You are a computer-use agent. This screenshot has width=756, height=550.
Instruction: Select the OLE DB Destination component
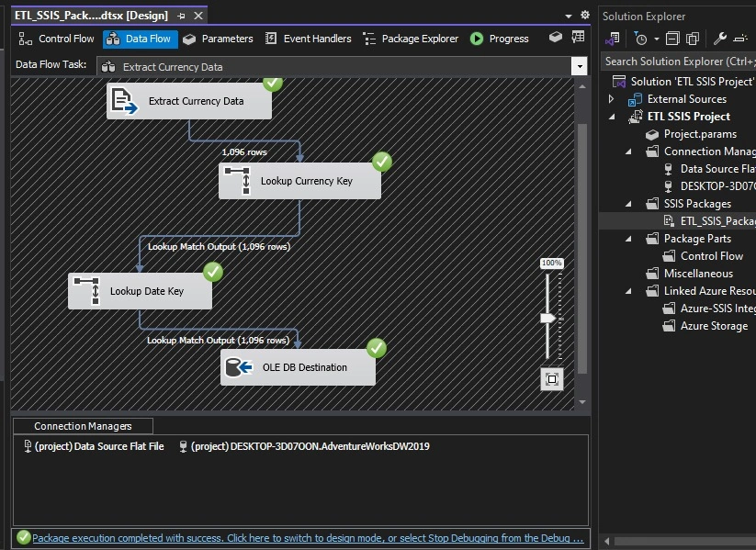pyautogui.click(x=298, y=367)
